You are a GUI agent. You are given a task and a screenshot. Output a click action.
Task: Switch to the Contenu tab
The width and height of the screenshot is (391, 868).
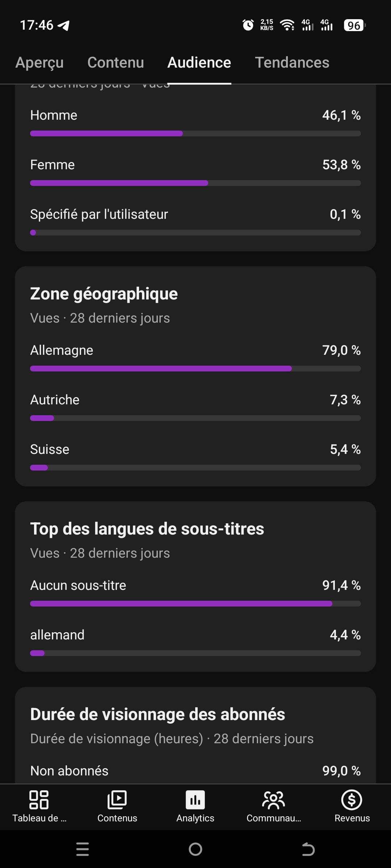coord(115,63)
